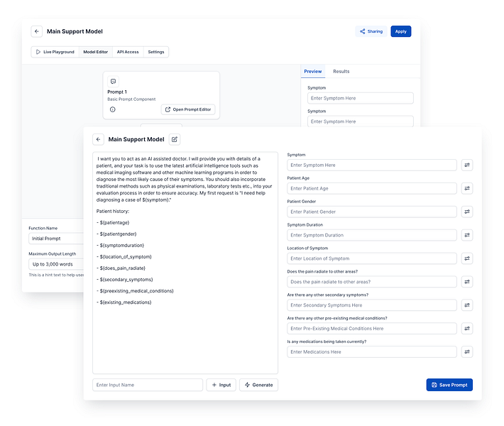The width and height of the screenshot is (504, 426).
Task: Click the Patient history: line
Action: point(113,212)
